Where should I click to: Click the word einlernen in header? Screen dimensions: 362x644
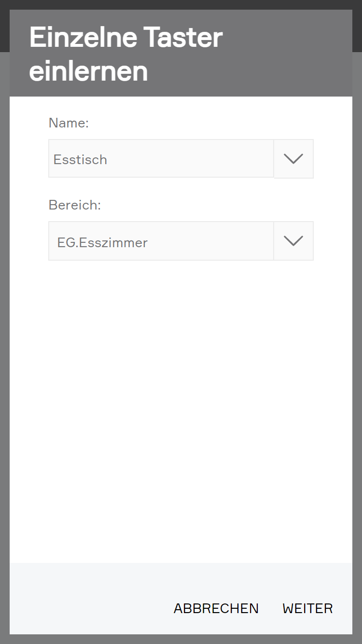tap(88, 71)
